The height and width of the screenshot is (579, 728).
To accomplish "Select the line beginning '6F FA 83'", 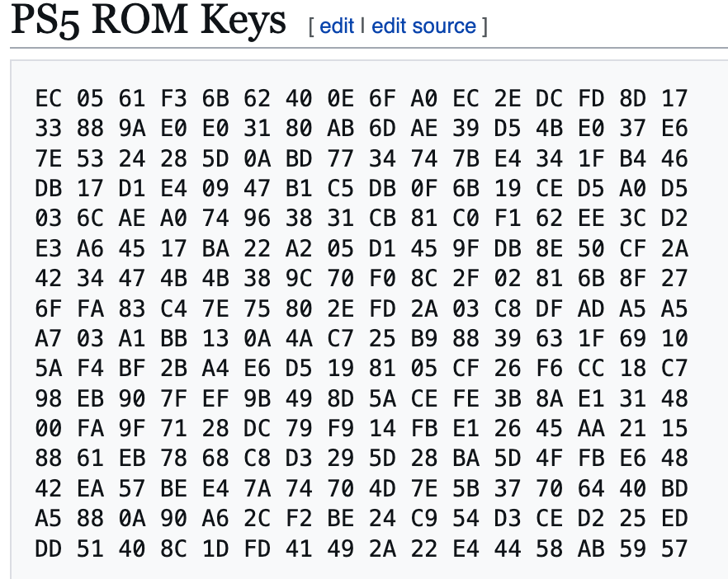I will (361, 308).
